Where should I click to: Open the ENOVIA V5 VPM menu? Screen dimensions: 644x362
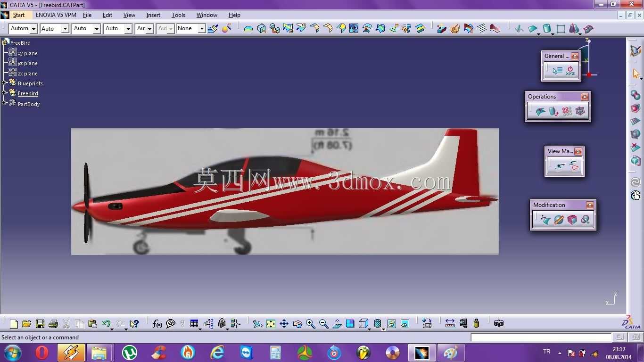coord(56,15)
